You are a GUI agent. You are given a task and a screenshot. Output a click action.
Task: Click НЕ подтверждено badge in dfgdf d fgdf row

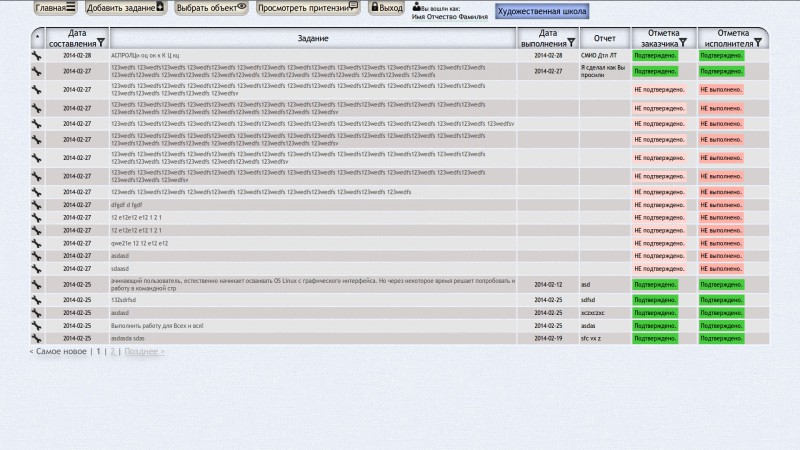coord(659,205)
